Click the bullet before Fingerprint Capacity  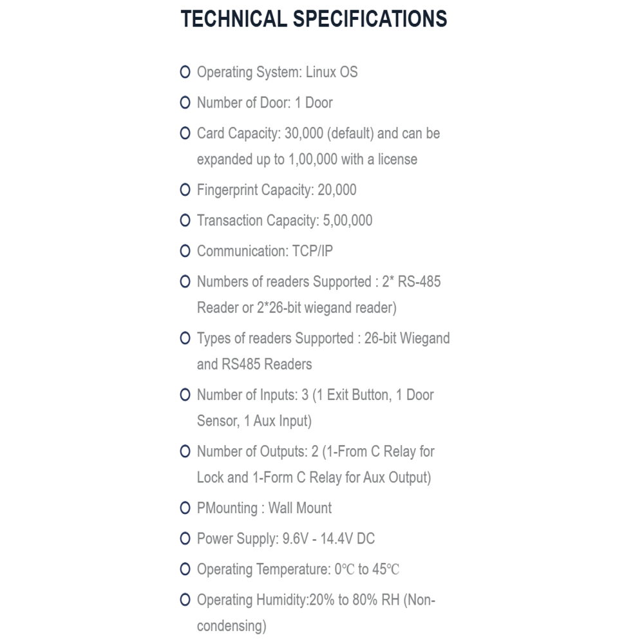pyautogui.click(x=185, y=190)
